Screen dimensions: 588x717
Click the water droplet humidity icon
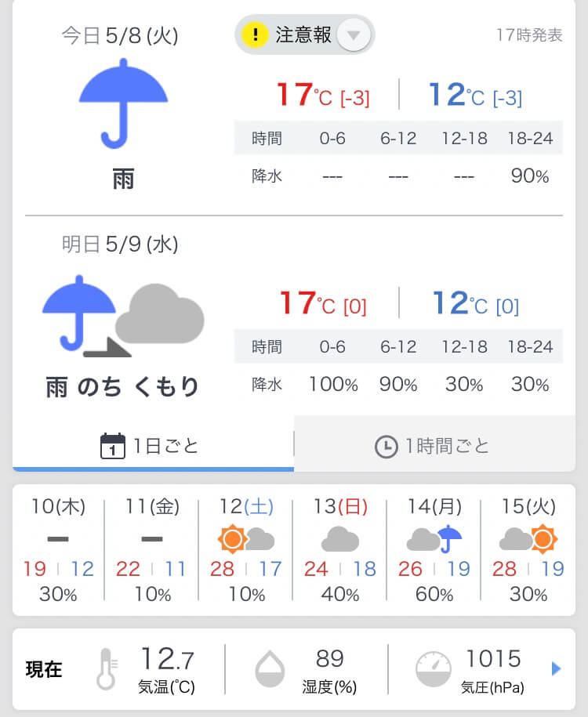270,668
